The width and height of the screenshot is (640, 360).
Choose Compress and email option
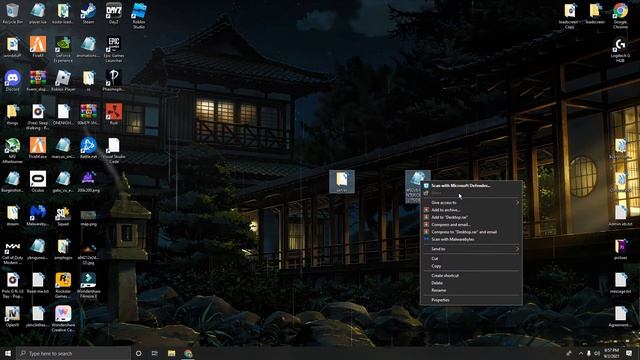click(471, 224)
